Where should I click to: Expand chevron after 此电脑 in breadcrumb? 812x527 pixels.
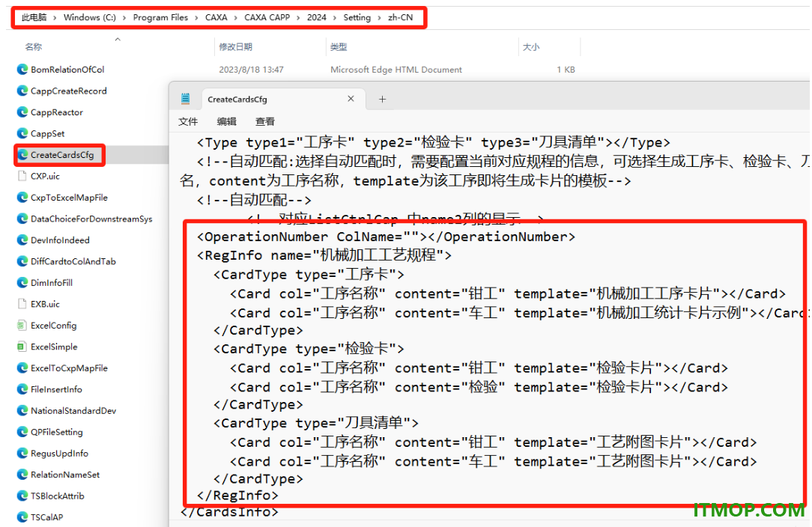[x=55, y=18]
